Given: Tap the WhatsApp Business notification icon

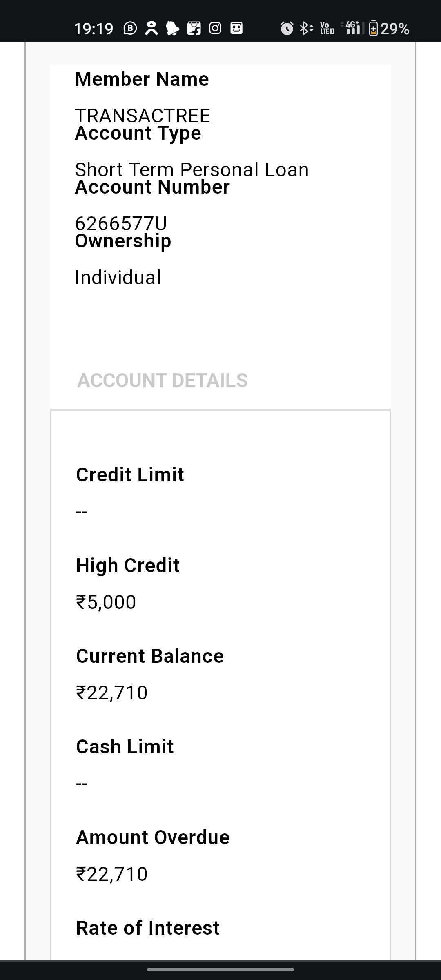Looking at the screenshot, I should pos(130,29).
